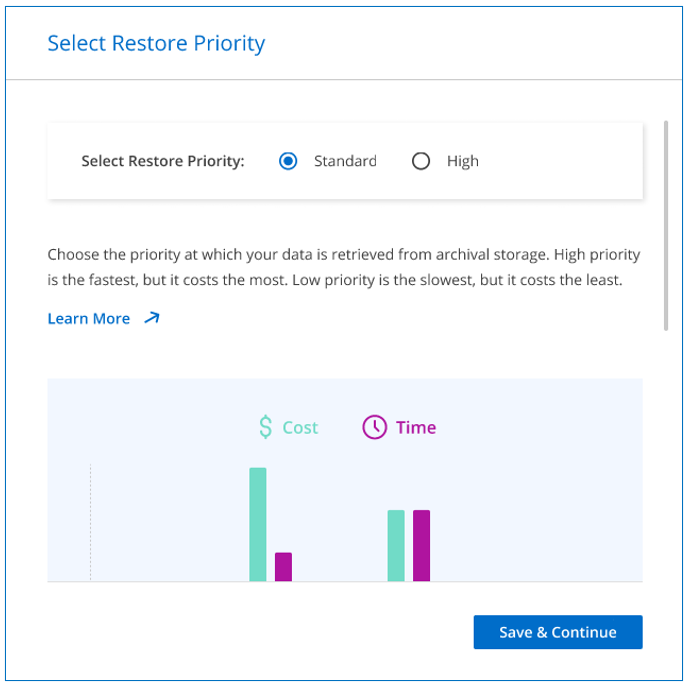Click the Select Restore Priority dialog title
The width and height of the screenshot is (688, 691).
156,43
